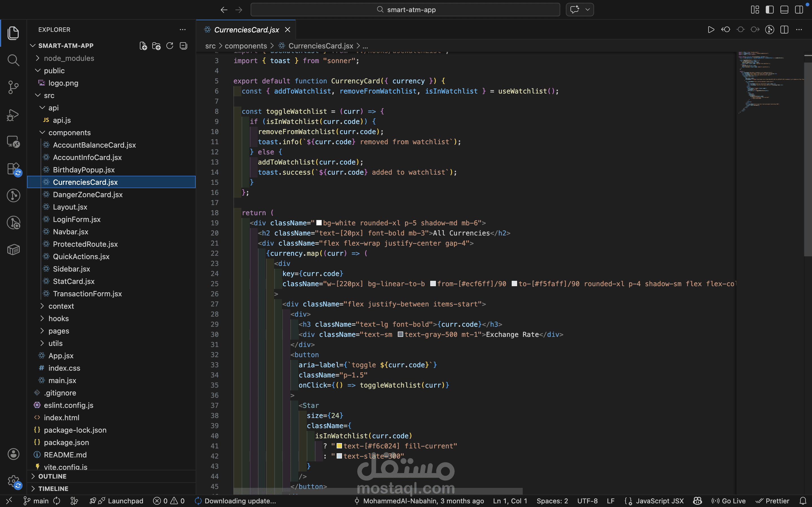This screenshot has width=812, height=507.
Task: Click the Split Editor Right icon
Action: point(784,30)
